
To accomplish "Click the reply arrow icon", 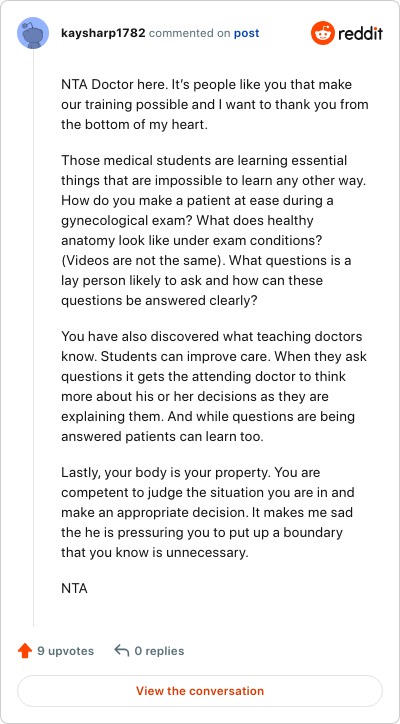I will coord(121,651).
